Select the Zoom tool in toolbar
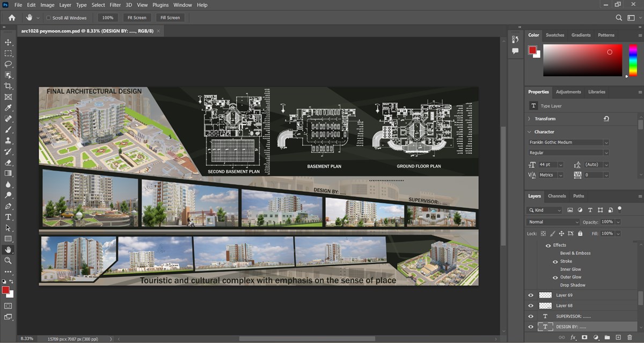 click(x=8, y=260)
